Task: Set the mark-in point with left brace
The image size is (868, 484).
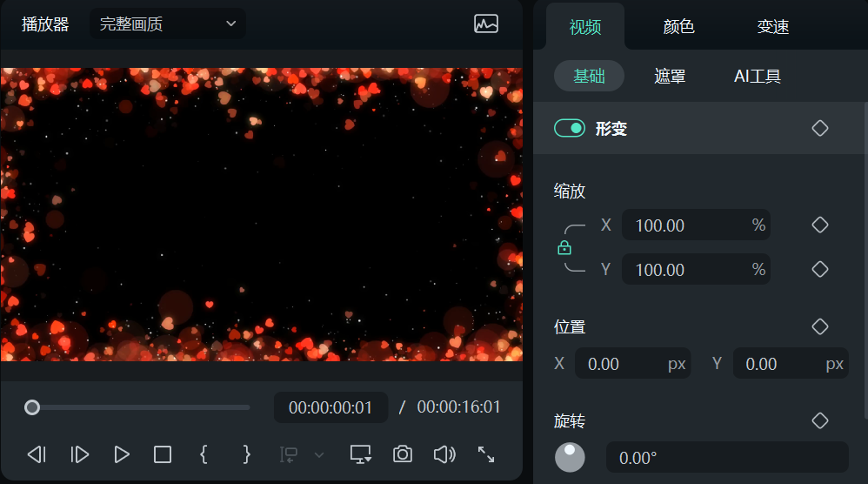Action: tap(204, 454)
